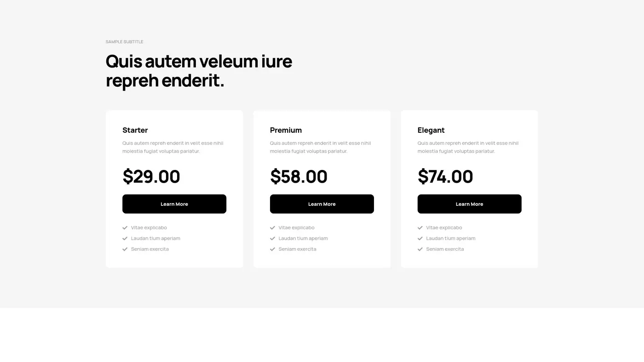Click the checkmark beside Laudan tium aperiam under Premium
The width and height of the screenshot is (644, 362).
pyautogui.click(x=272, y=238)
